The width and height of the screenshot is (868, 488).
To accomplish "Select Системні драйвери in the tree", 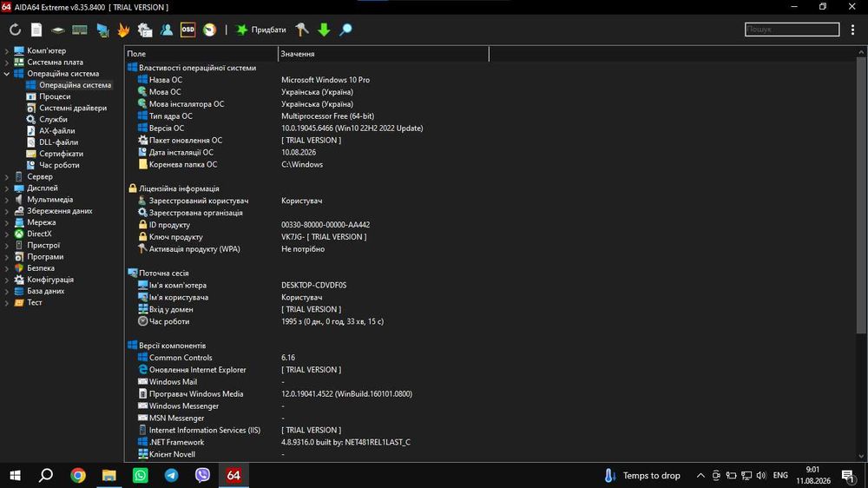I will tap(73, 108).
